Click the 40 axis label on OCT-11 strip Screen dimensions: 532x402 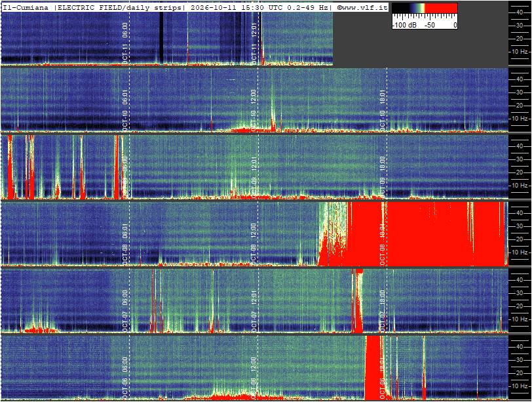pos(519,12)
